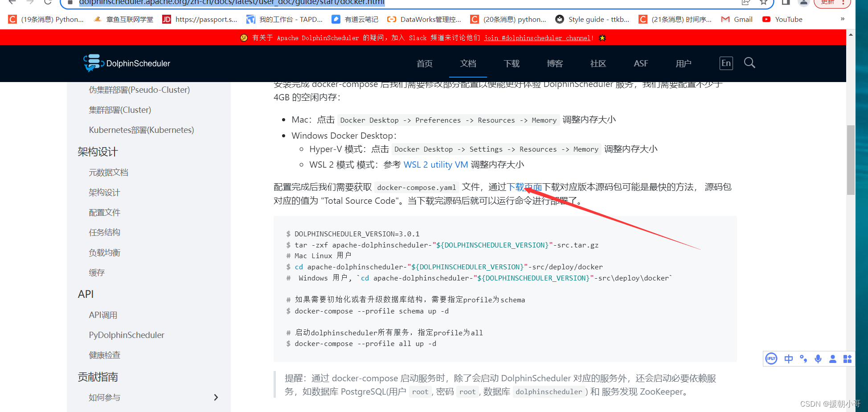Open the DataWorks管理控 bookmark
Image resolution: width=868 pixels, height=412 pixels.
pos(424,19)
